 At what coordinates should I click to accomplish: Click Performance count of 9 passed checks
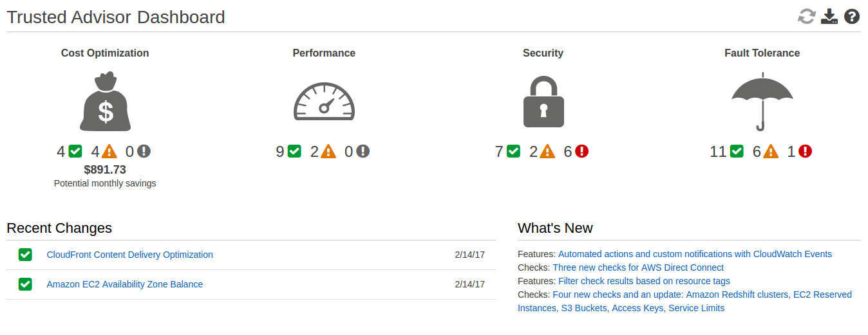tap(280, 152)
